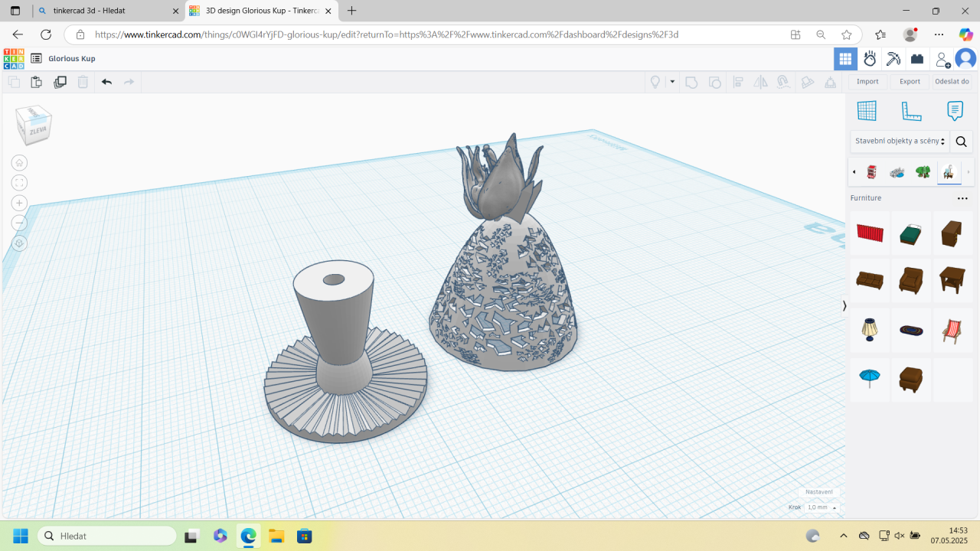Open the Furniture three-dot options menu
980x551 pixels.
[x=962, y=198]
